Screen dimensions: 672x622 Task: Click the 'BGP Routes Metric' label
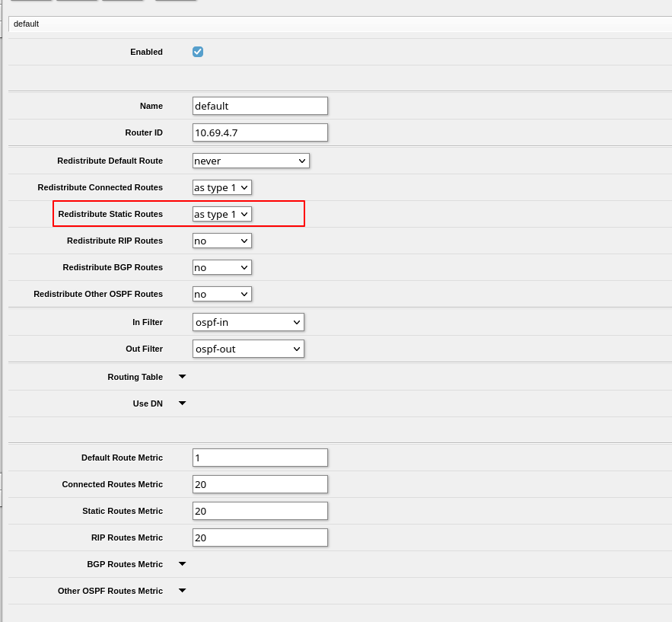click(x=125, y=564)
